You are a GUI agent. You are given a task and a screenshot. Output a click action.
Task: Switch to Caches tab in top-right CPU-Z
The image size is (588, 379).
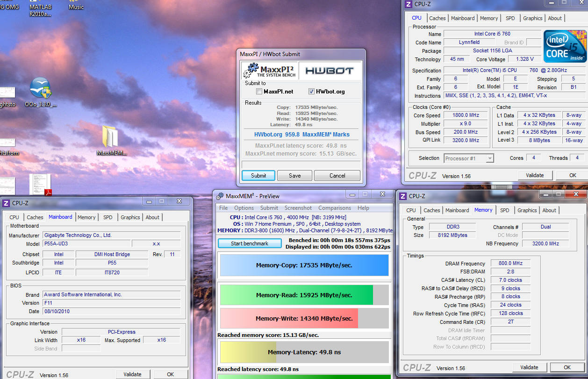(437, 18)
